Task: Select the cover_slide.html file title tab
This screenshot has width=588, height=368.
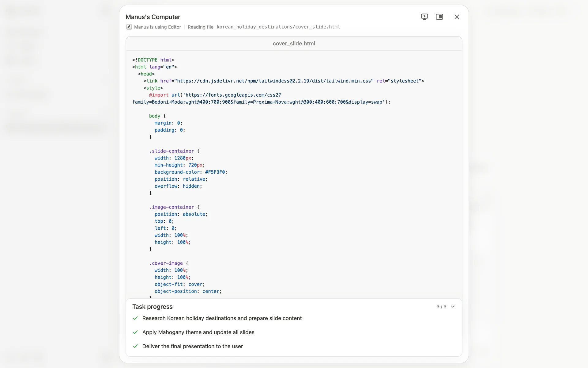Action: click(294, 44)
